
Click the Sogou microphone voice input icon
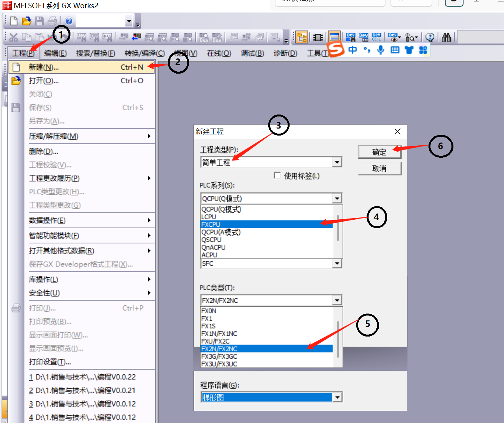click(381, 50)
